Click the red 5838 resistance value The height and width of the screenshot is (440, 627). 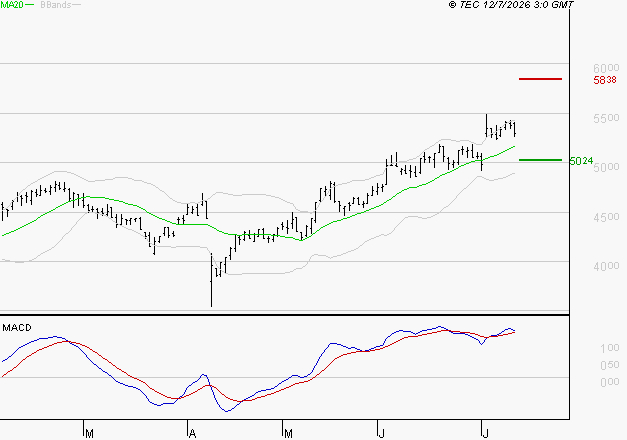pyautogui.click(x=605, y=80)
